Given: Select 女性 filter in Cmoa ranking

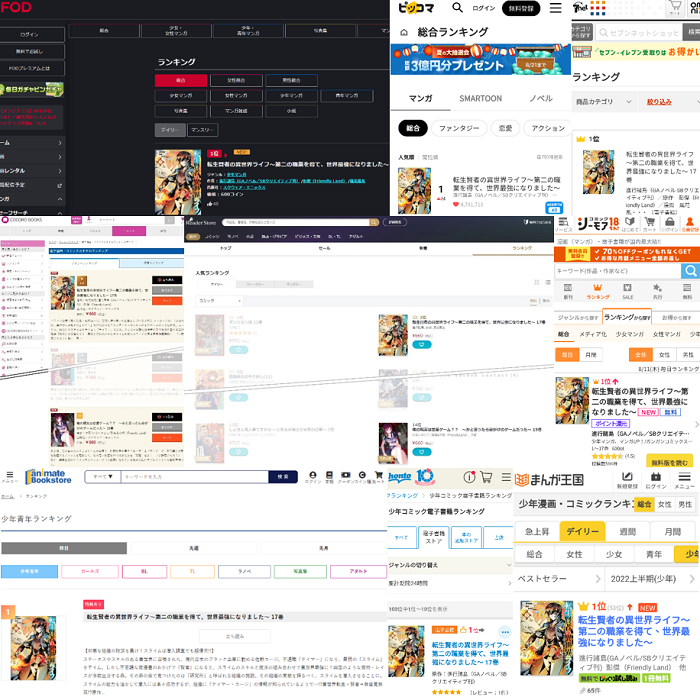Looking at the screenshot, I should [x=664, y=355].
